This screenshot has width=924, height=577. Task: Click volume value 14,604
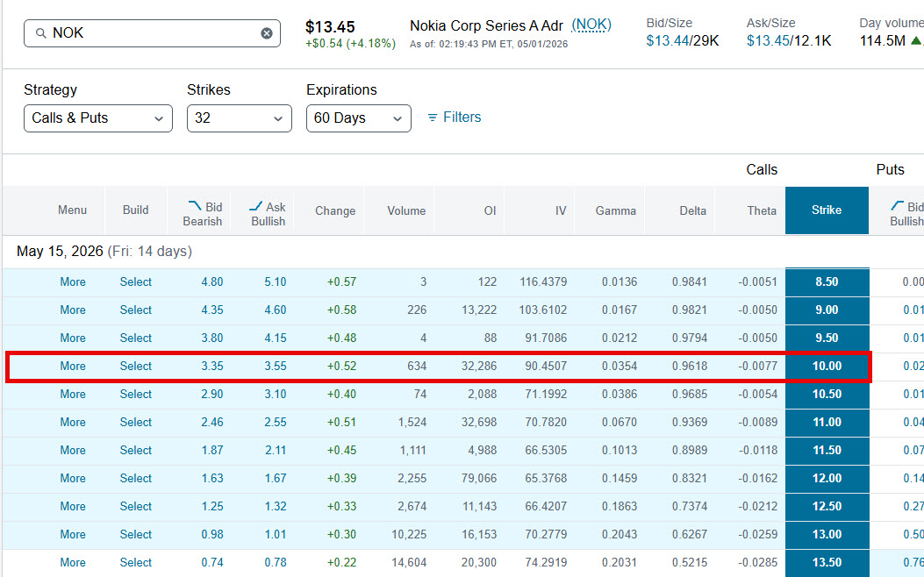[408, 562]
